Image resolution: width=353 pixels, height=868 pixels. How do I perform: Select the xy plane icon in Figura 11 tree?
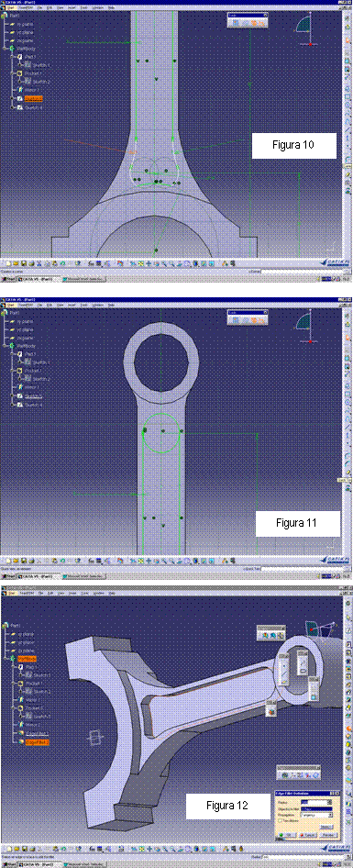point(12,322)
